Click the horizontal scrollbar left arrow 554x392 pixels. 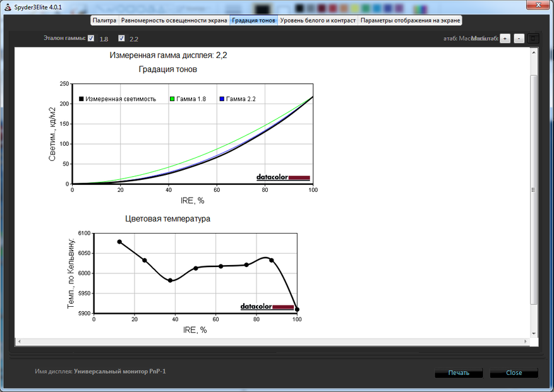tap(19, 342)
